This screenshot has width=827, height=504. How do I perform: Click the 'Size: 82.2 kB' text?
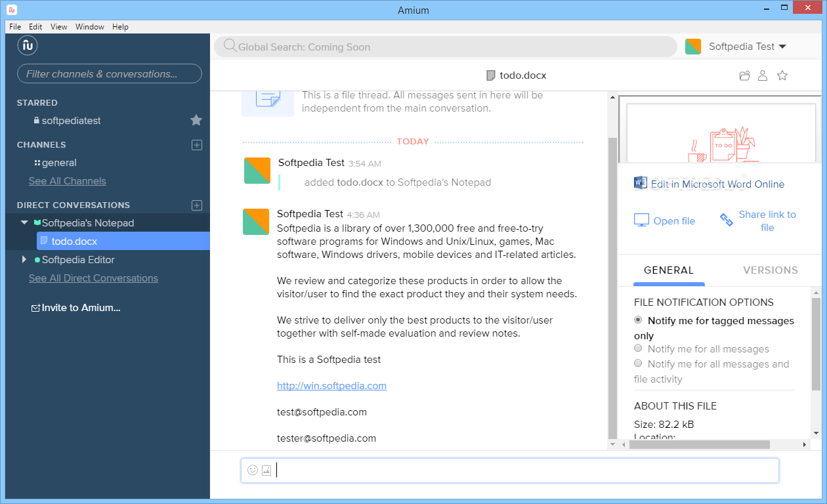(x=664, y=425)
